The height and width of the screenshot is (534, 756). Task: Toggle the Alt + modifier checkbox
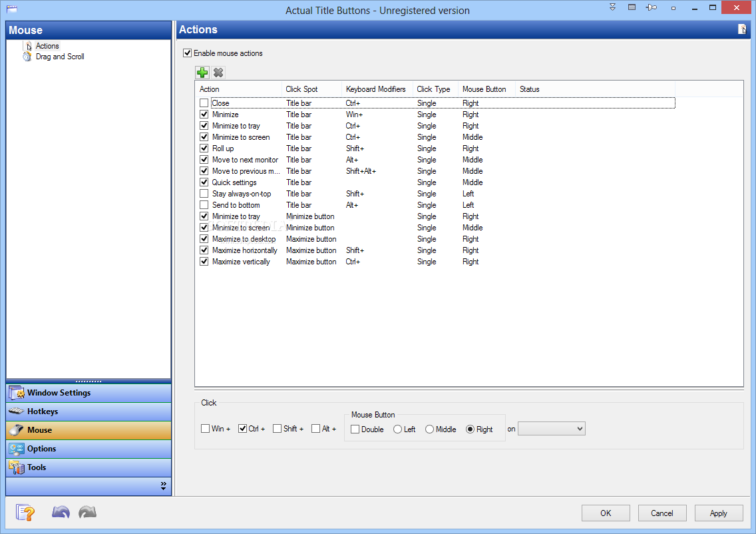tap(316, 428)
